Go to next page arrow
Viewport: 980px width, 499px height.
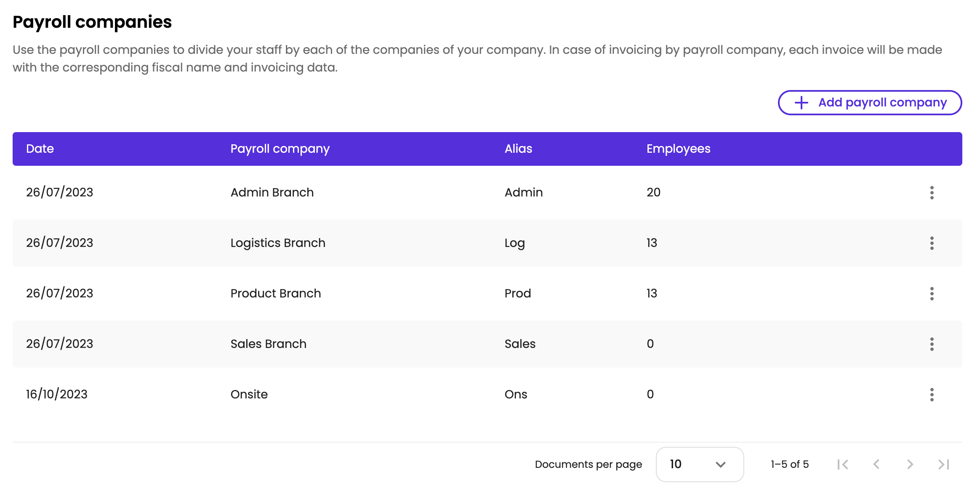tap(910, 464)
